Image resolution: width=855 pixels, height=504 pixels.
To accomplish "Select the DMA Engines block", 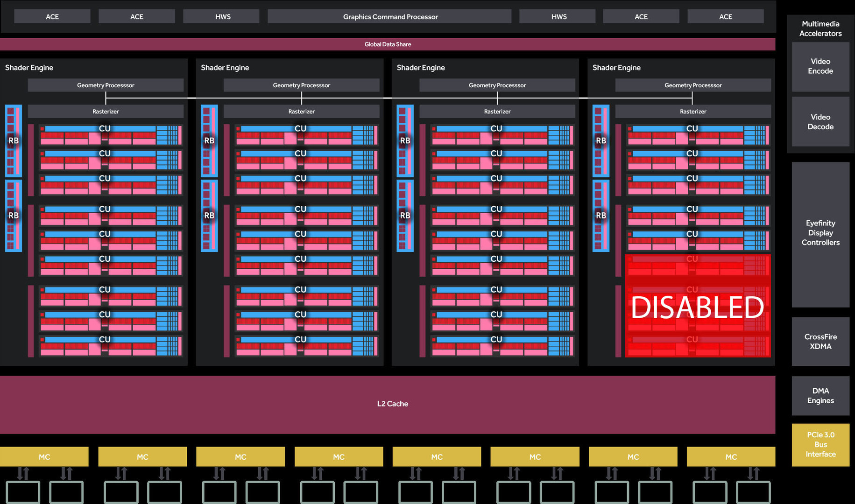I will [x=820, y=396].
